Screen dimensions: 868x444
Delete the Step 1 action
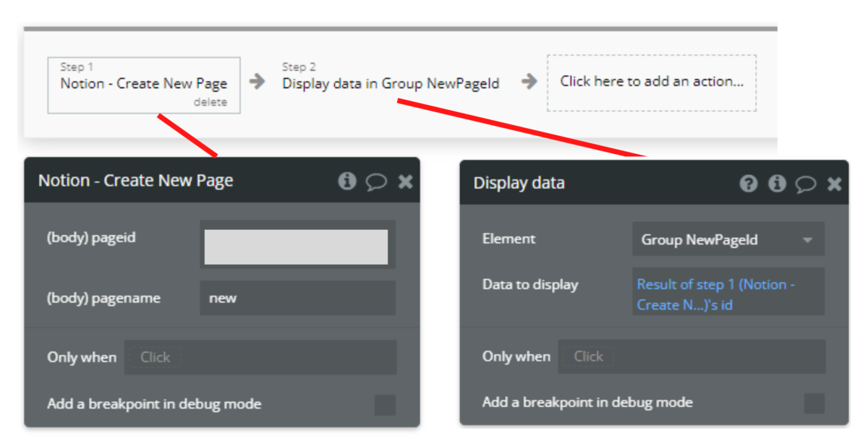click(210, 102)
